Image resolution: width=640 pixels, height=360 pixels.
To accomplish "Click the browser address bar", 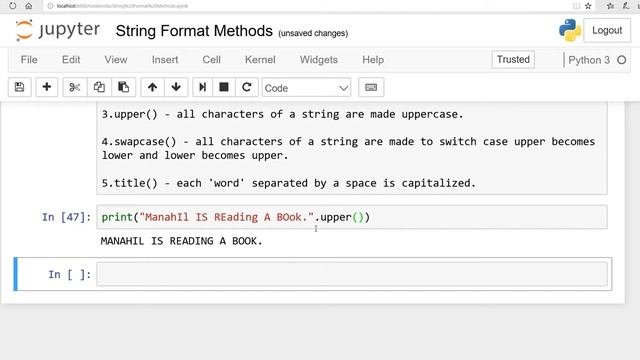I will 306,6.
